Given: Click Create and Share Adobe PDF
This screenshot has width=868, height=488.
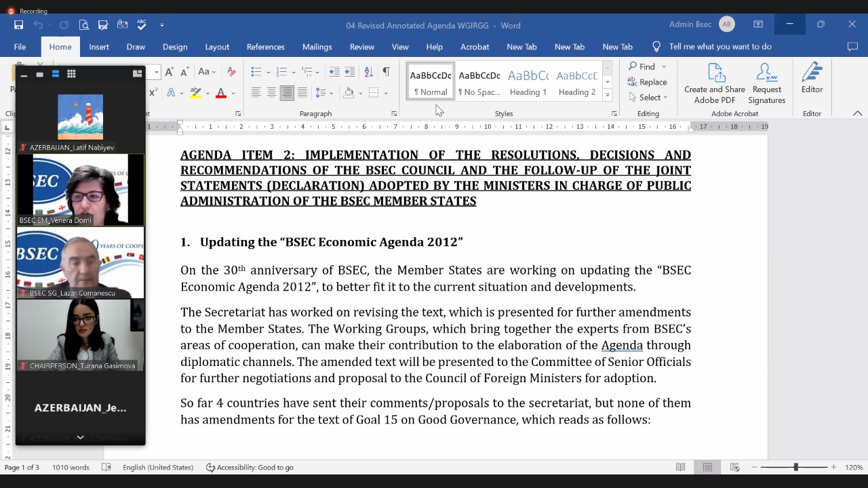Looking at the screenshot, I should click(x=714, y=84).
